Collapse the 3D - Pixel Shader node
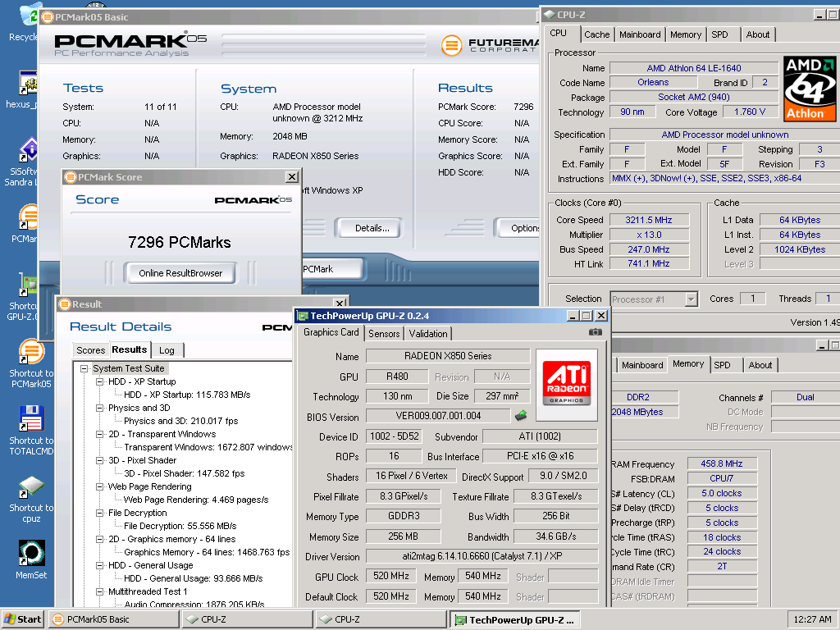 tap(99, 460)
